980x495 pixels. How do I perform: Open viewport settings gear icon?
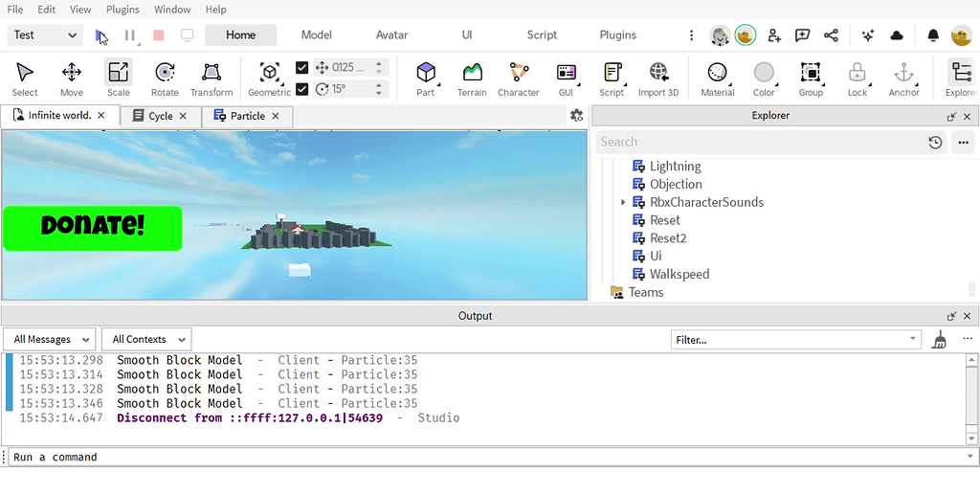(577, 116)
